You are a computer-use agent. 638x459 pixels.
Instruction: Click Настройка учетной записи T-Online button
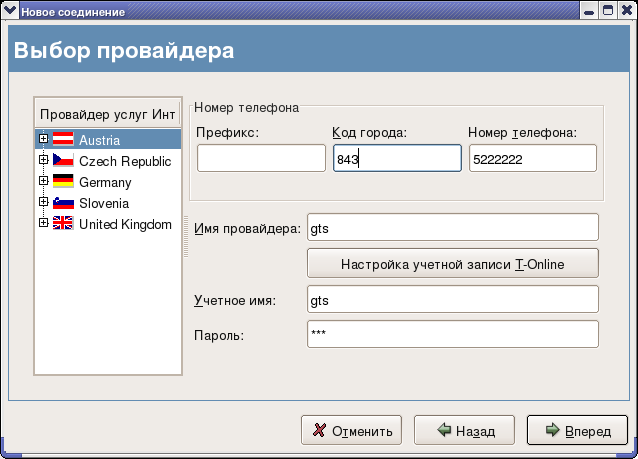tap(453, 263)
